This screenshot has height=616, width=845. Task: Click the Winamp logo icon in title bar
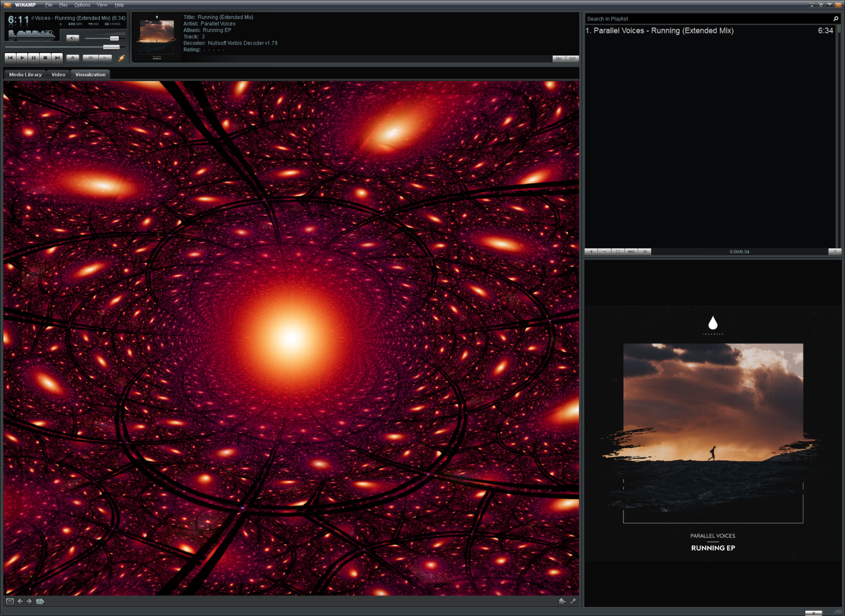click(7, 5)
